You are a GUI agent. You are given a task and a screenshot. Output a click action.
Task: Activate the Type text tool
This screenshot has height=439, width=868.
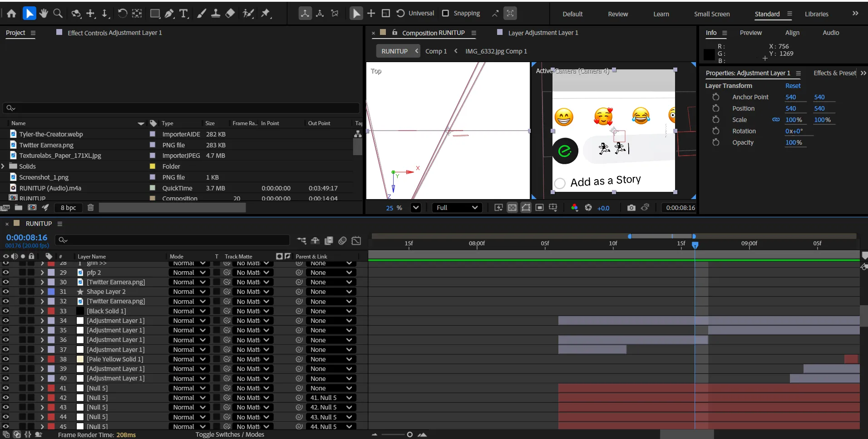coord(183,14)
